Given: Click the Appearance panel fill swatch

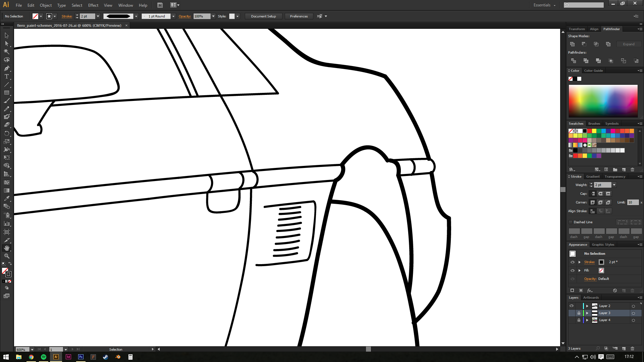Looking at the screenshot, I should point(601,270).
